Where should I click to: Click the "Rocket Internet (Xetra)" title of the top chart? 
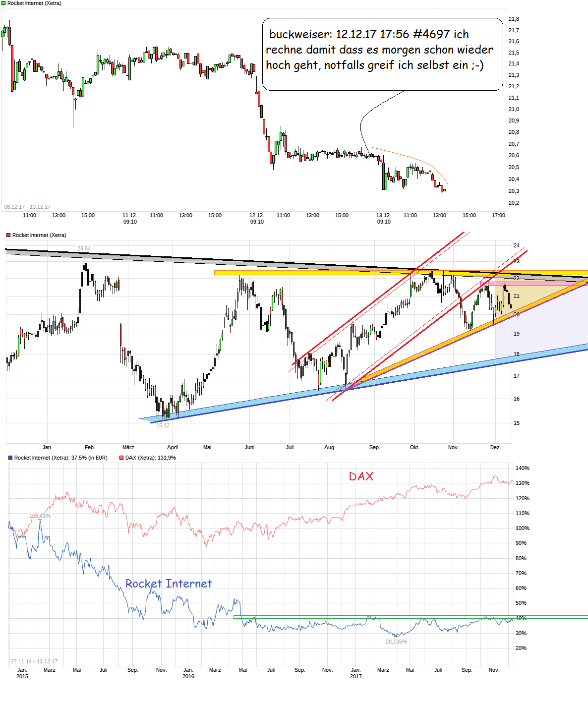pyautogui.click(x=35, y=3)
